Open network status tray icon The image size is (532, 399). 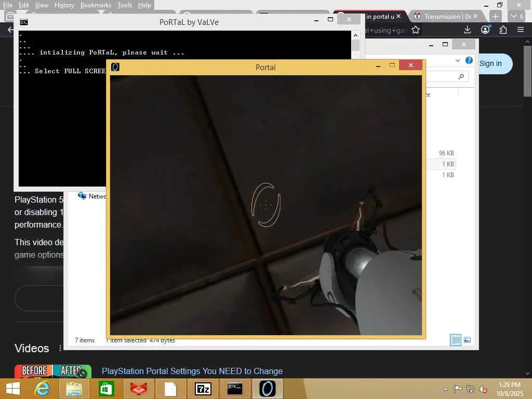point(471,389)
